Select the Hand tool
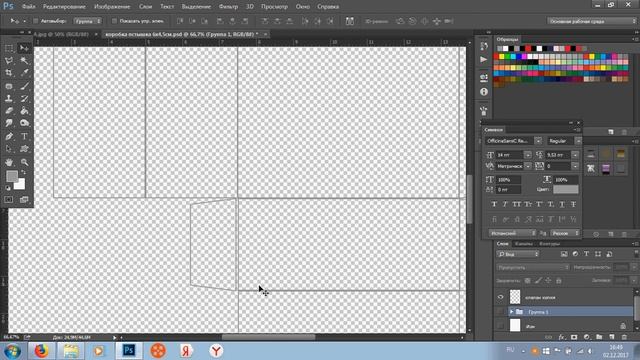This screenshot has height=360, width=640. (x=9, y=162)
